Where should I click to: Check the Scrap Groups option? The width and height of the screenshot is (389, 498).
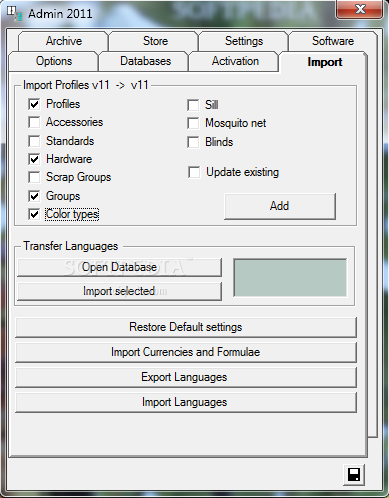click(34, 177)
